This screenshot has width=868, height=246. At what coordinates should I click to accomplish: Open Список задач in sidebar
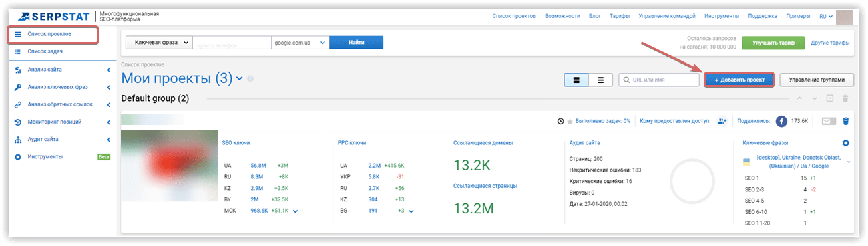tap(45, 51)
